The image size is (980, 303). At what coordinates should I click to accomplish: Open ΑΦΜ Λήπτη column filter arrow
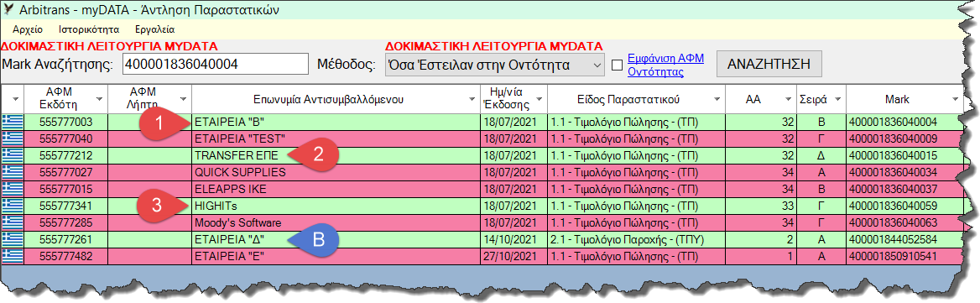pyautogui.click(x=183, y=100)
